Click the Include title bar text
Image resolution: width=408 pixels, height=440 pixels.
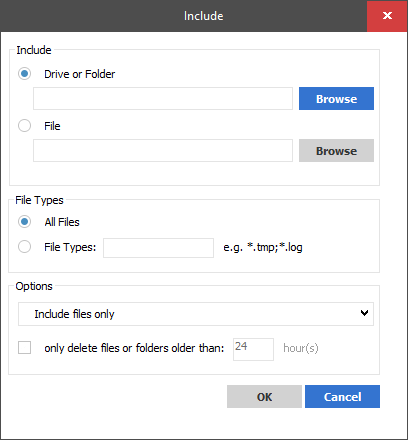(204, 16)
